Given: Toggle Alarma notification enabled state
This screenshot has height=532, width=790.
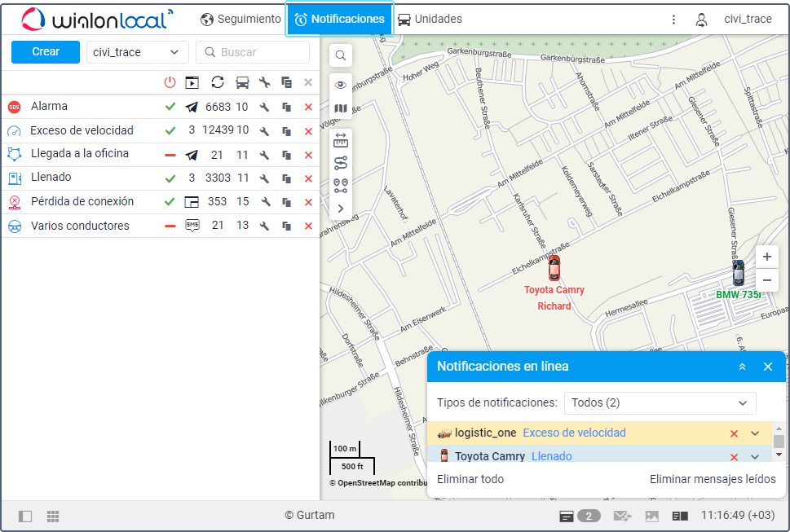Looking at the screenshot, I should [x=170, y=107].
